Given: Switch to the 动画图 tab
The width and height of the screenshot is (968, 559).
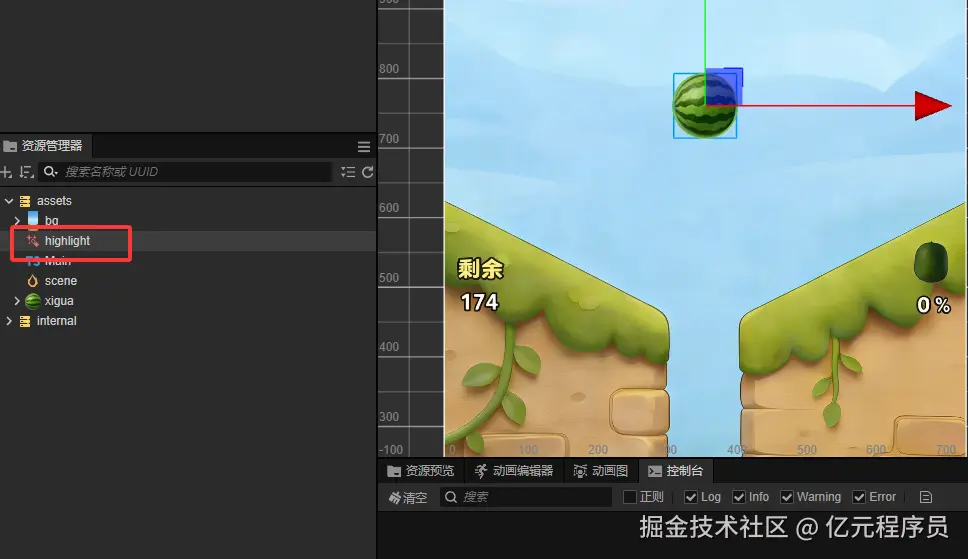Looking at the screenshot, I should [601, 471].
